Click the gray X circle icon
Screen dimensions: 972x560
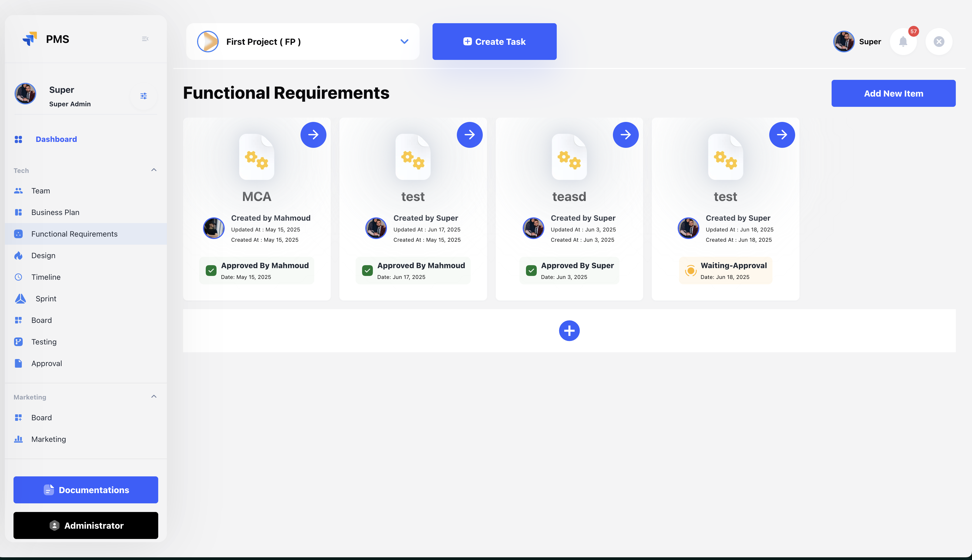pos(939,42)
